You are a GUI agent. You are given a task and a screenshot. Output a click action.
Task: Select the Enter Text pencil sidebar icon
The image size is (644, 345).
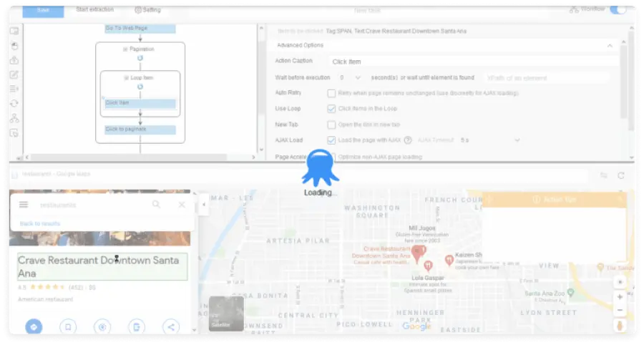pyautogui.click(x=14, y=74)
